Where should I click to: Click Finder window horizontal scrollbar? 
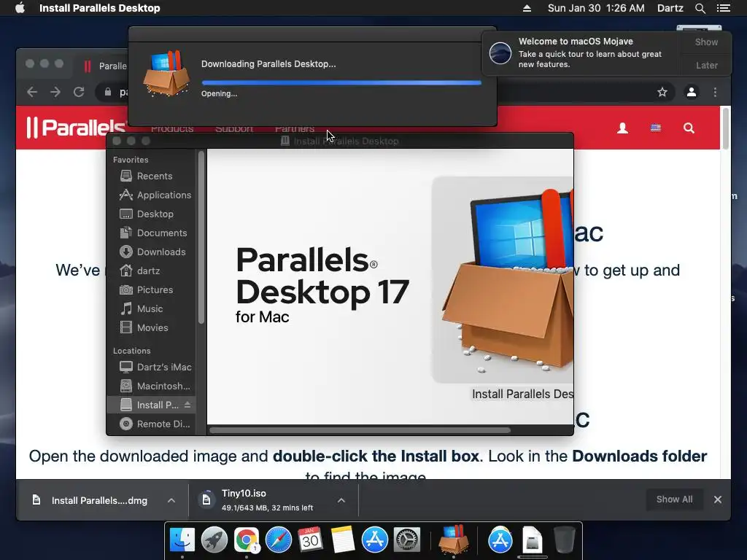tap(360, 430)
